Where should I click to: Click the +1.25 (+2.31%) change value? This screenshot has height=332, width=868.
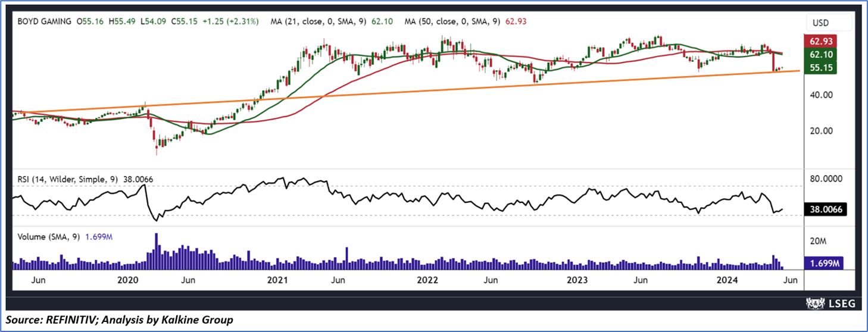tap(232, 21)
